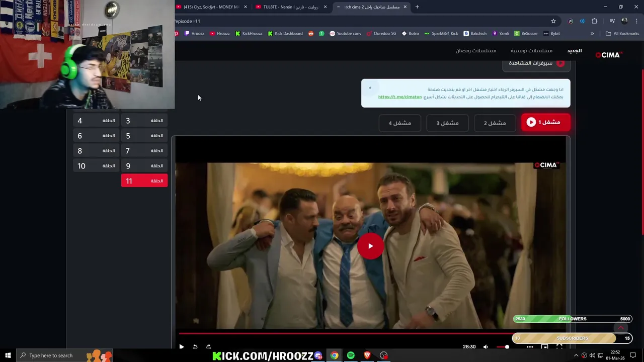
Task: Open the Ooredoo 5G bookmark
Action: coord(381,34)
